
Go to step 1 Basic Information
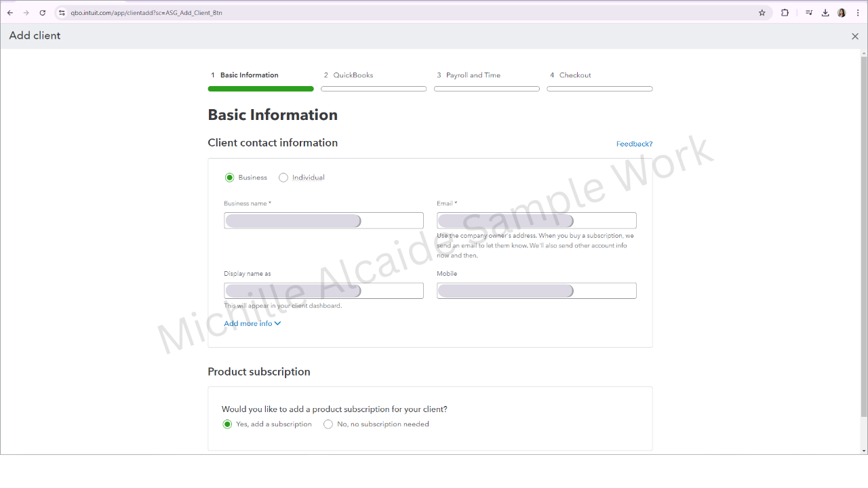[x=260, y=80]
